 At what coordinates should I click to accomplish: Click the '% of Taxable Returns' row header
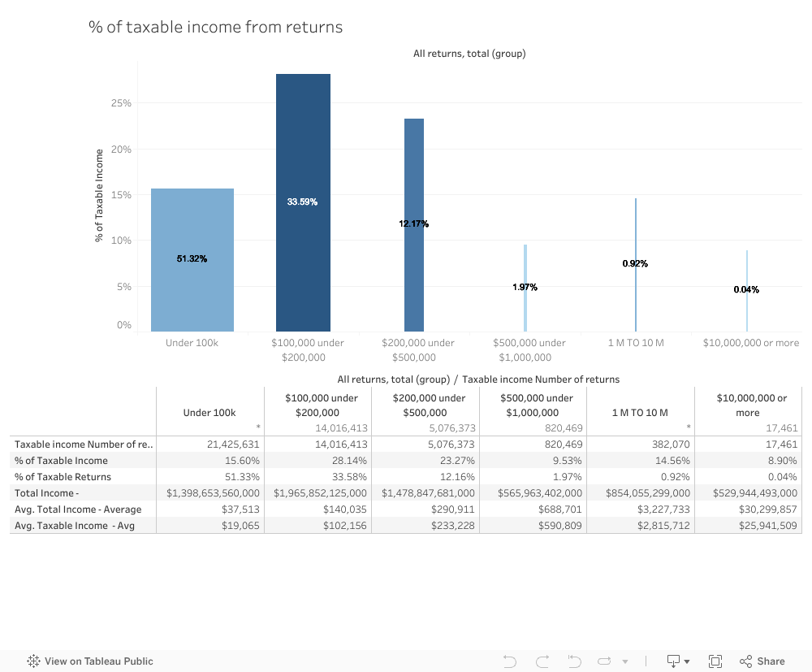(x=63, y=477)
